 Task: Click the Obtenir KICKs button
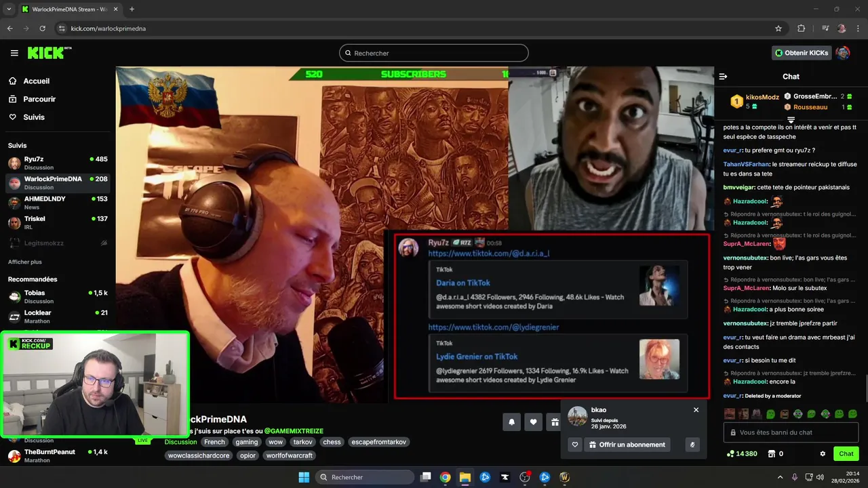[802, 53]
